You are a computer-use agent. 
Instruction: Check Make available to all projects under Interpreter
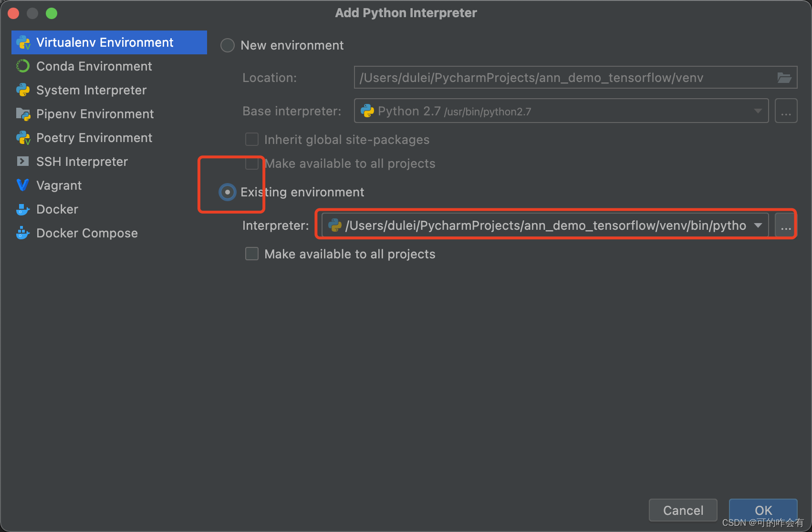pos(252,254)
